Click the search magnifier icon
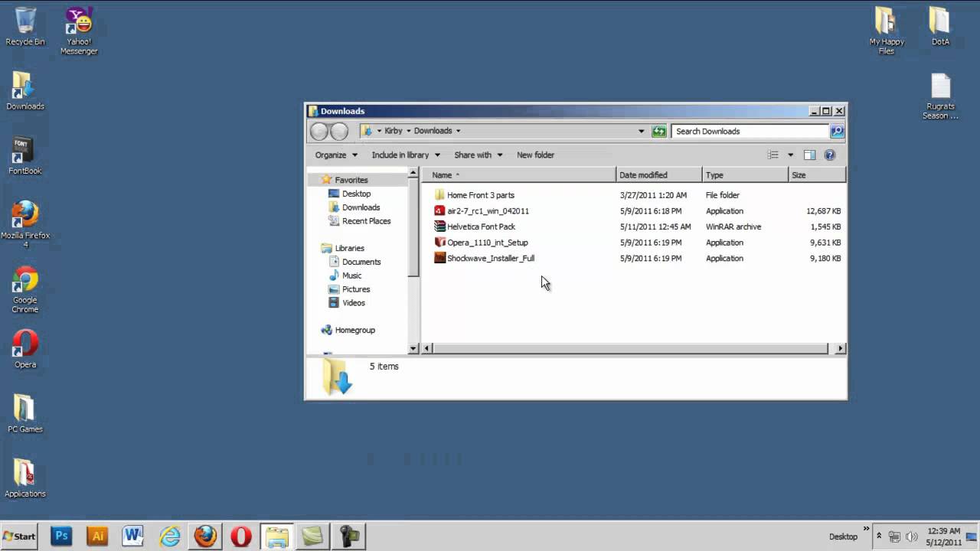This screenshot has height=551, width=980. point(837,131)
